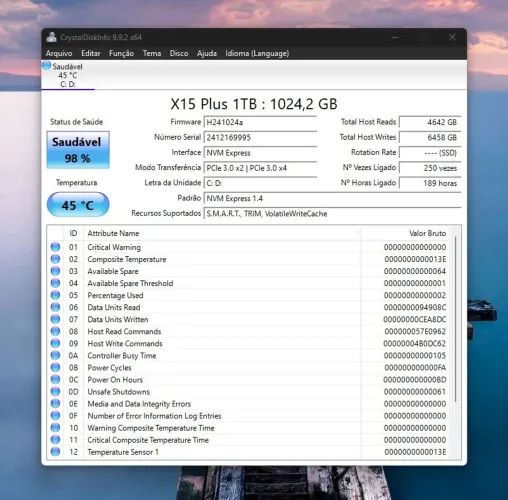Open the Ajuda menu
Viewport: 508px width, 500px height.
[207, 53]
